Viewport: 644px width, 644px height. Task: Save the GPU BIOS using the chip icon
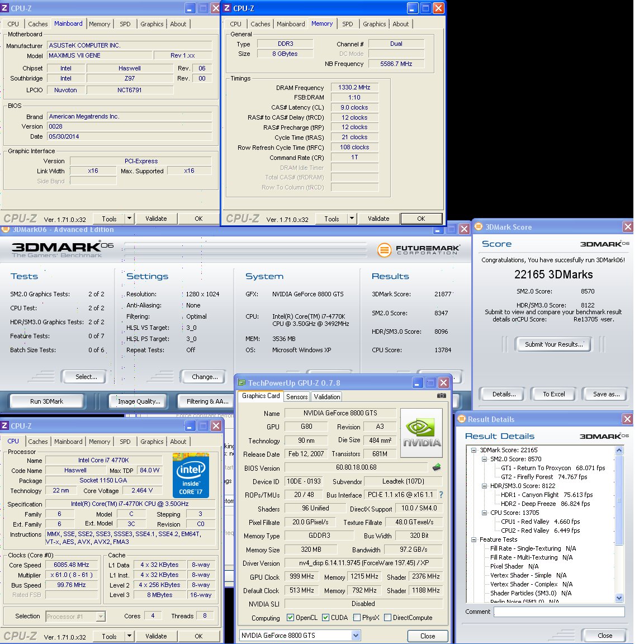point(437,467)
